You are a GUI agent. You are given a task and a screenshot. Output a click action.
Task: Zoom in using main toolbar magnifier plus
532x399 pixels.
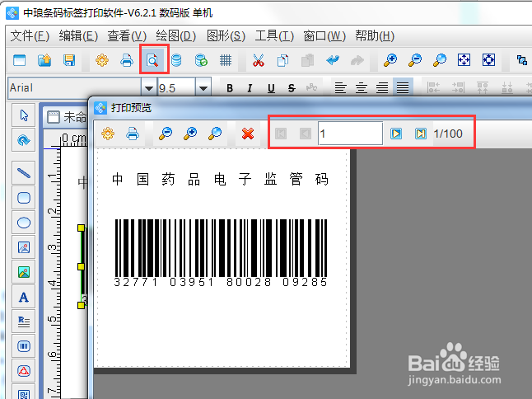tap(390, 60)
